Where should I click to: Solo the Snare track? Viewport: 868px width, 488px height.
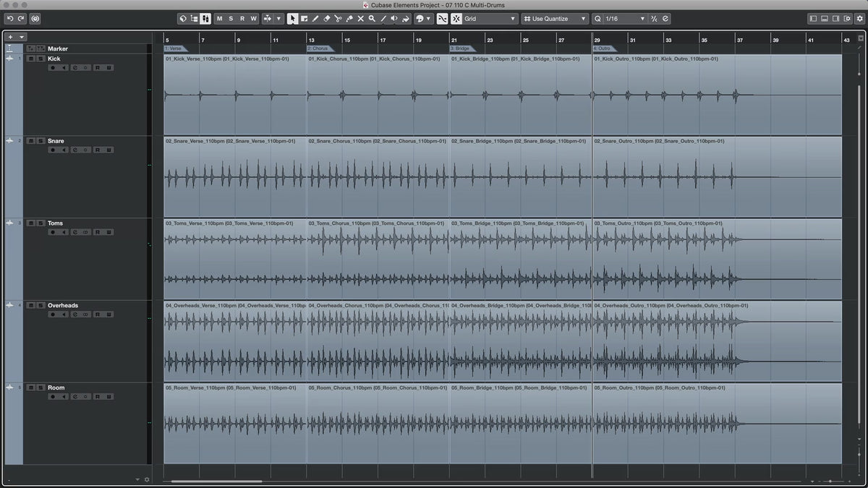(40, 141)
